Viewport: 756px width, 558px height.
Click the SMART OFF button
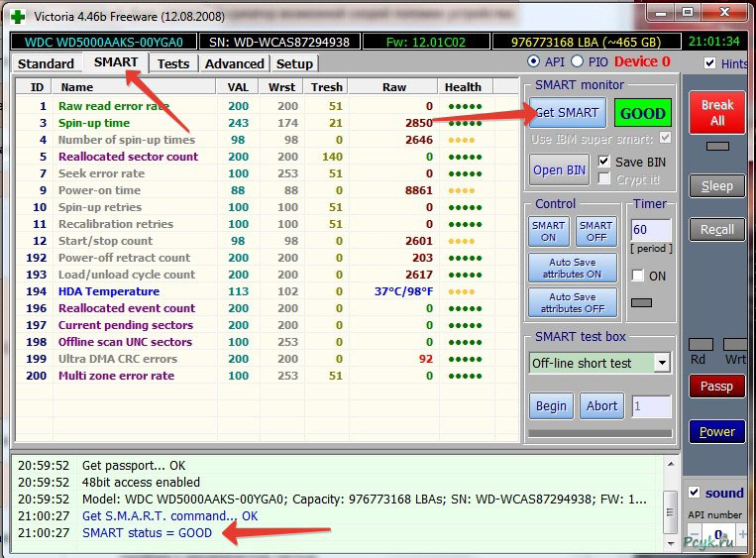point(596,231)
